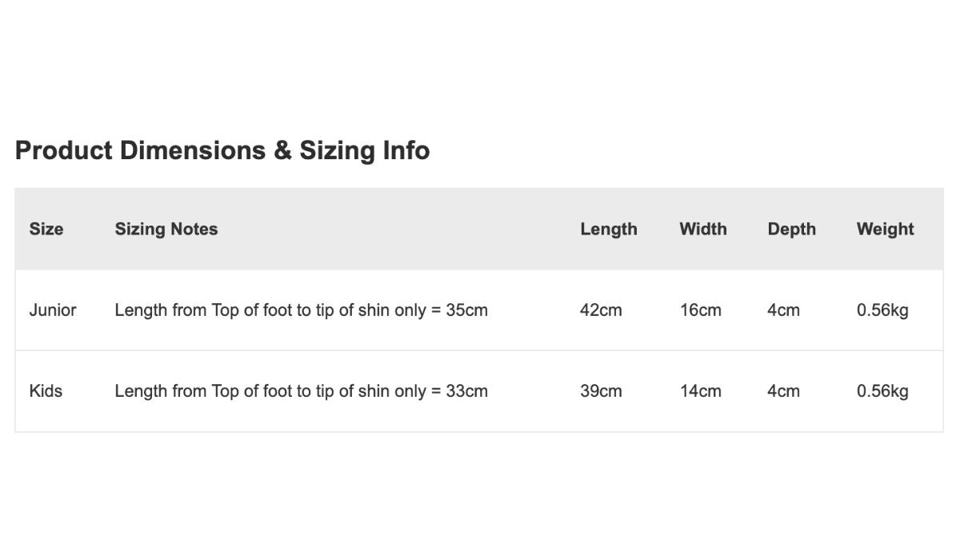The width and height of the screenshot is (960, 560).
Task: Click the 14cm width for Kids
Action: 701,391
